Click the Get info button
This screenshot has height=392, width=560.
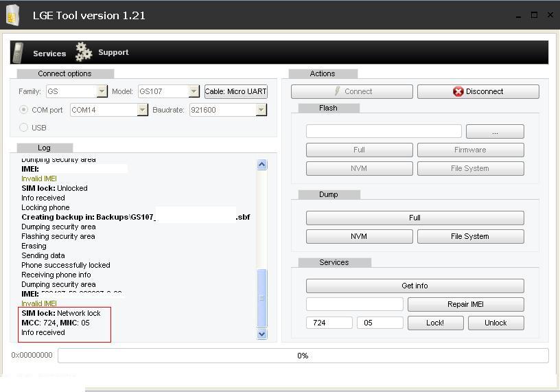pyautogui.click(x=415, y=286)
